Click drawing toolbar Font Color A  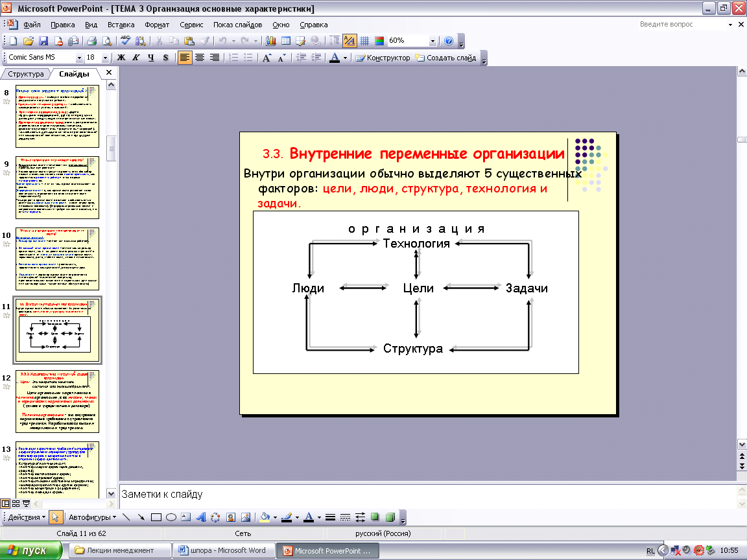pyautogui.click(x=309, y=517)
